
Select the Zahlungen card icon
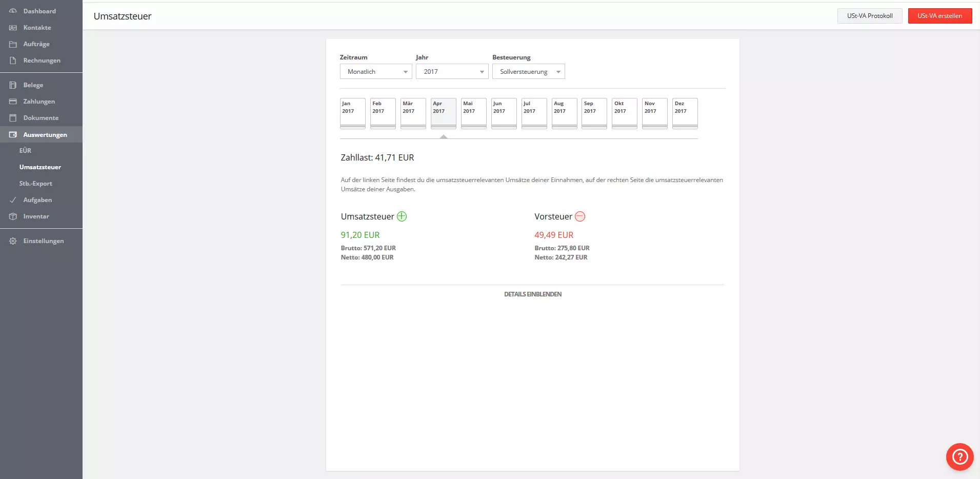click(13, 102)
